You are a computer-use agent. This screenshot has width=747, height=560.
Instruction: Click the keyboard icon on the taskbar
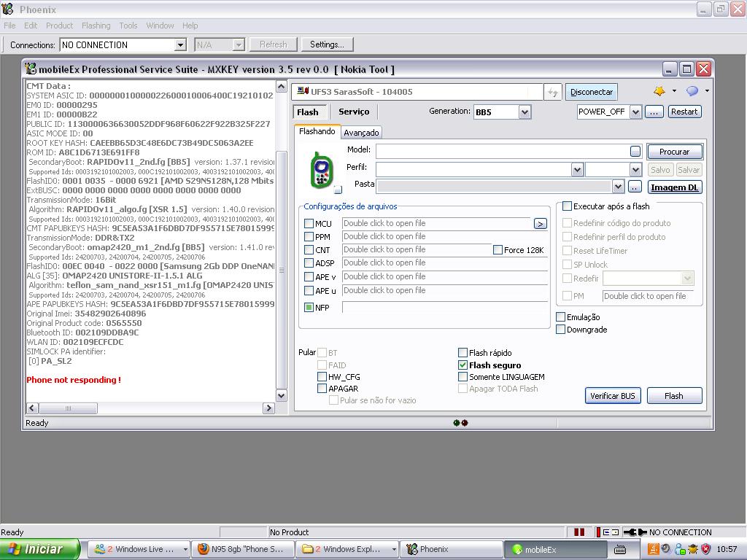(x=620, y=550)
